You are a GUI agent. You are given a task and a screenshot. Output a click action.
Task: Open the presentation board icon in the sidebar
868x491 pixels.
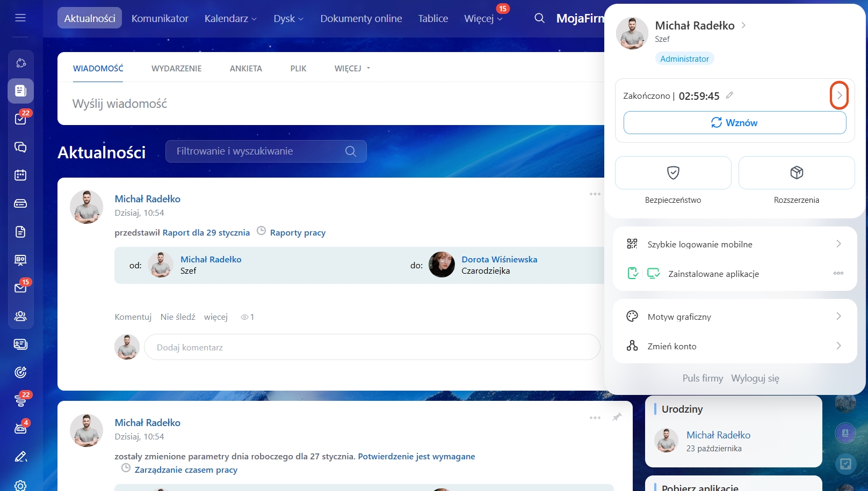coord(20,260)
